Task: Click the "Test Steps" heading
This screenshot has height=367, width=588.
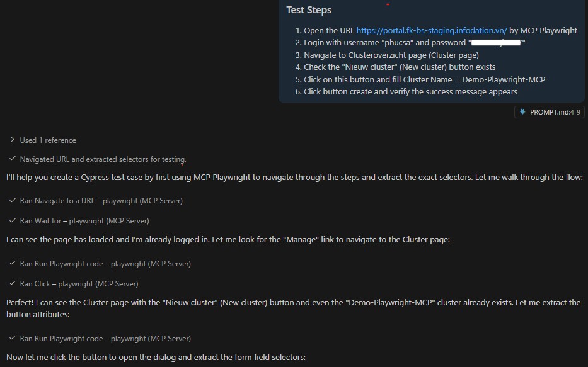Action: 309,10
